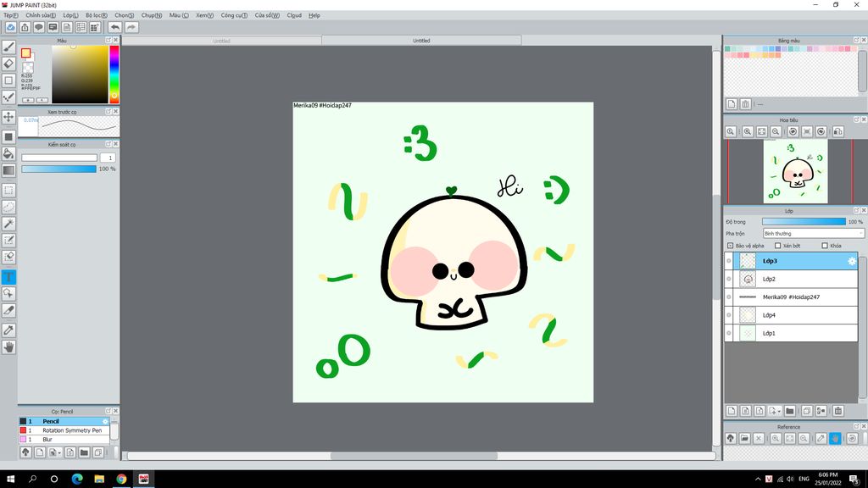Screen dimensions: 868x488
Task: Select the Magic Wand tool
Action: (8, 224)
